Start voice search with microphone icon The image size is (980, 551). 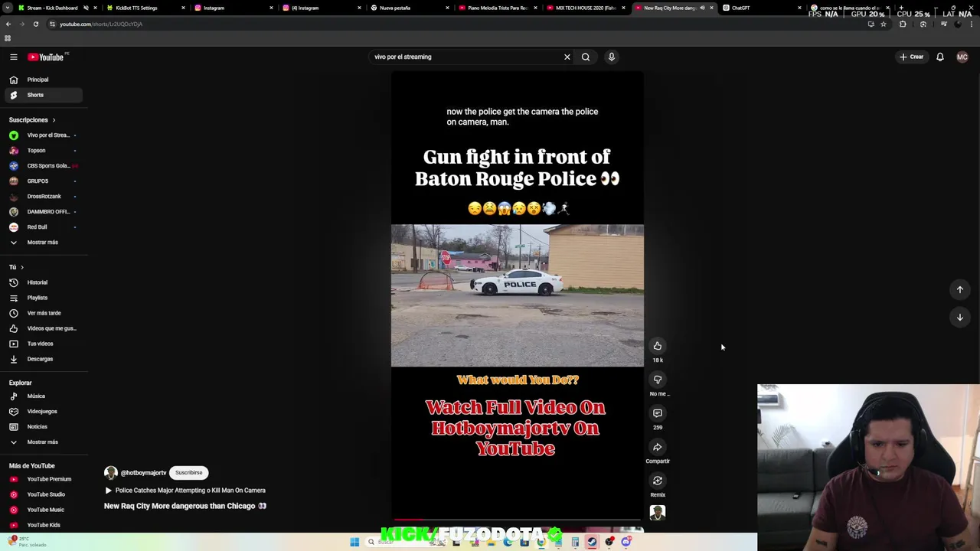(x=611, y=57)
